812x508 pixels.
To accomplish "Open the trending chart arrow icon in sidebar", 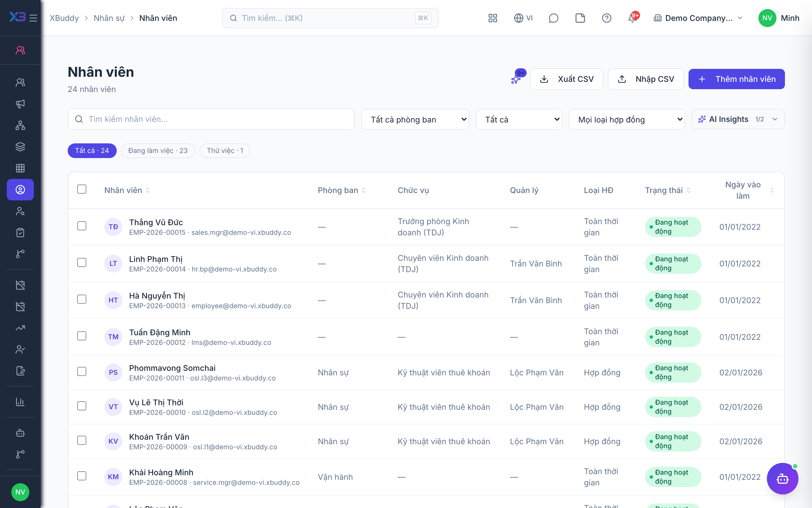I will 21,328.
